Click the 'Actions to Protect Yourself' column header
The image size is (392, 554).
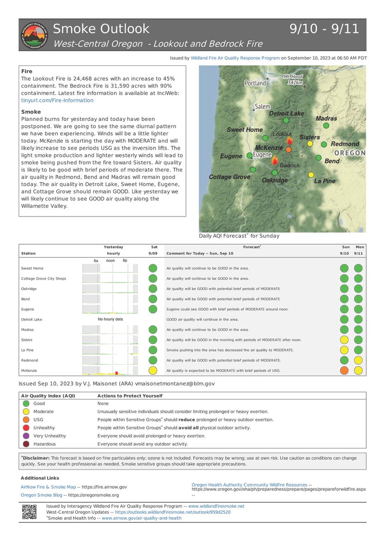tap(130, 396)
